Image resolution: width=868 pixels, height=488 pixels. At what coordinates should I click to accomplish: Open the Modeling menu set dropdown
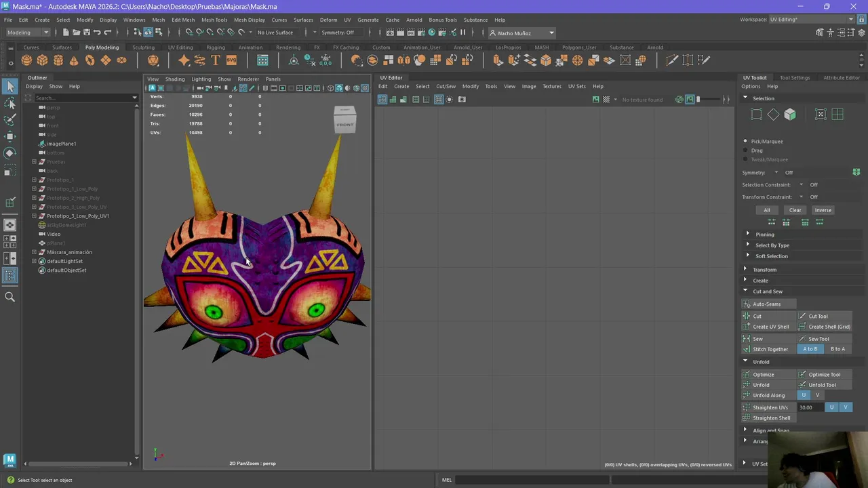(x=27, y=33)
